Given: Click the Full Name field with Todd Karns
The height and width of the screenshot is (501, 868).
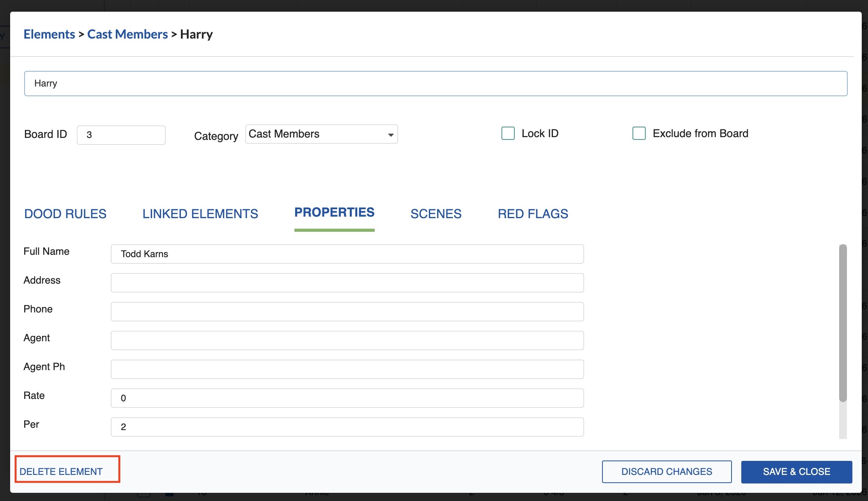Looking at the screenshot, I should coord(347,254).
